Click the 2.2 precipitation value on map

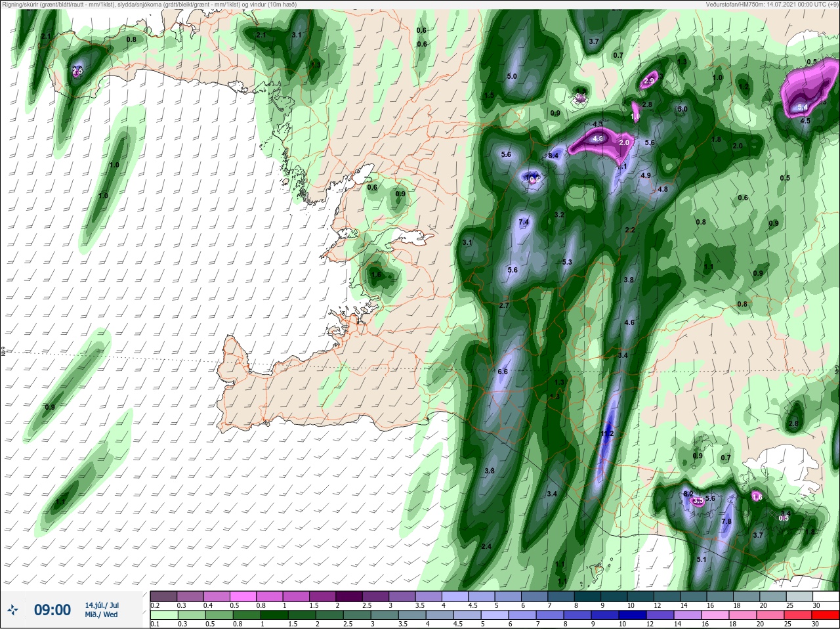pyautogui.click(x=630, y=230)
